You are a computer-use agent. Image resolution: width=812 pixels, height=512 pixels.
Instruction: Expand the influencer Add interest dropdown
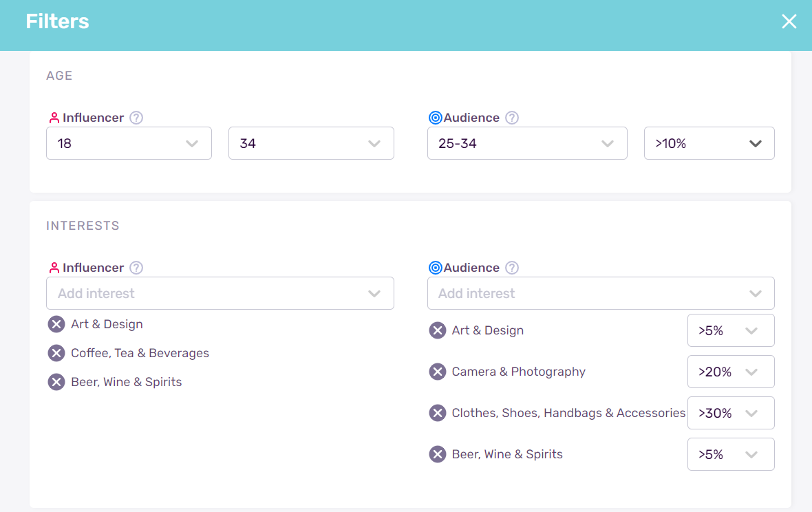[220, 292]
